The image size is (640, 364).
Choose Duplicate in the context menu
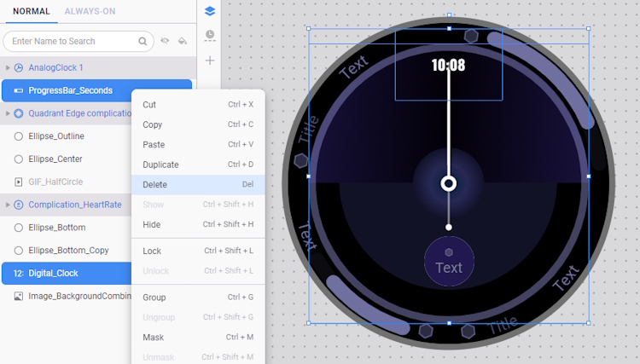click(x=160, y=165)
